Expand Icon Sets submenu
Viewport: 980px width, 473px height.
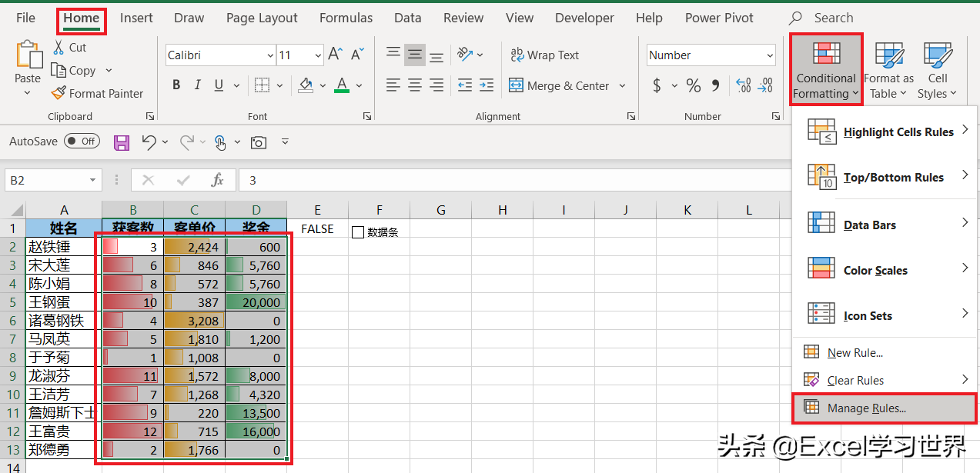coord(885,315)
